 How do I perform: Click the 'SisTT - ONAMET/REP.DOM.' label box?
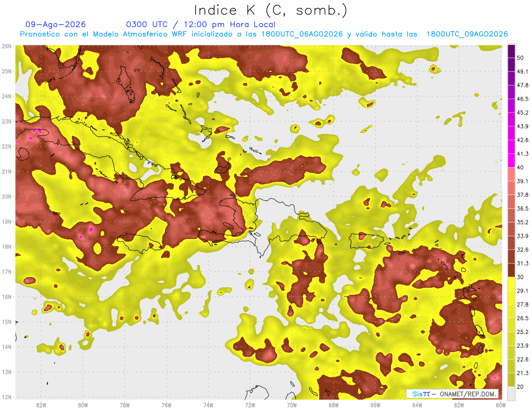pos(453,394)
